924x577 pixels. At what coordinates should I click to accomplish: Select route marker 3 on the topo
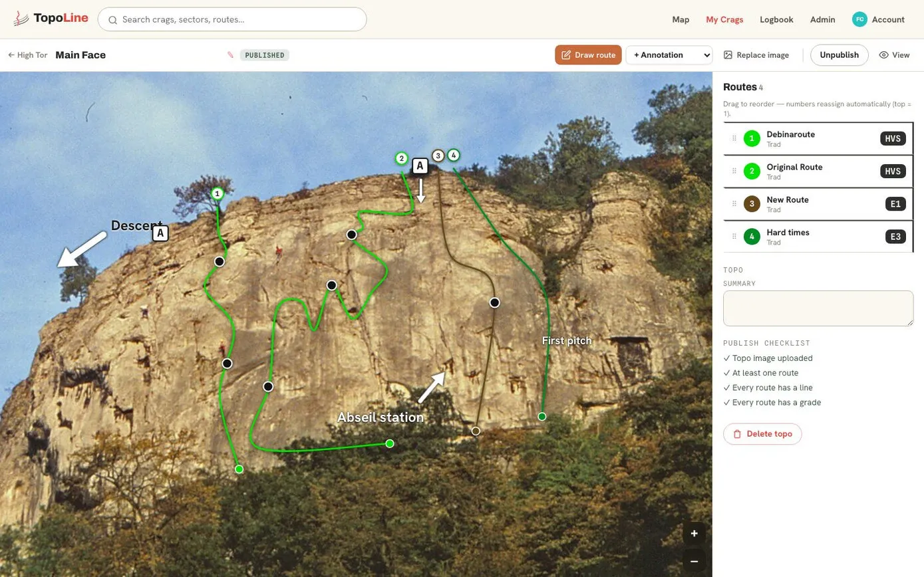[x=438, y=156]
